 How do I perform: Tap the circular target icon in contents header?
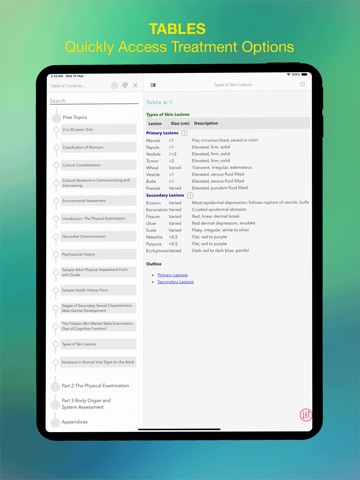click(x=114, y=85)
